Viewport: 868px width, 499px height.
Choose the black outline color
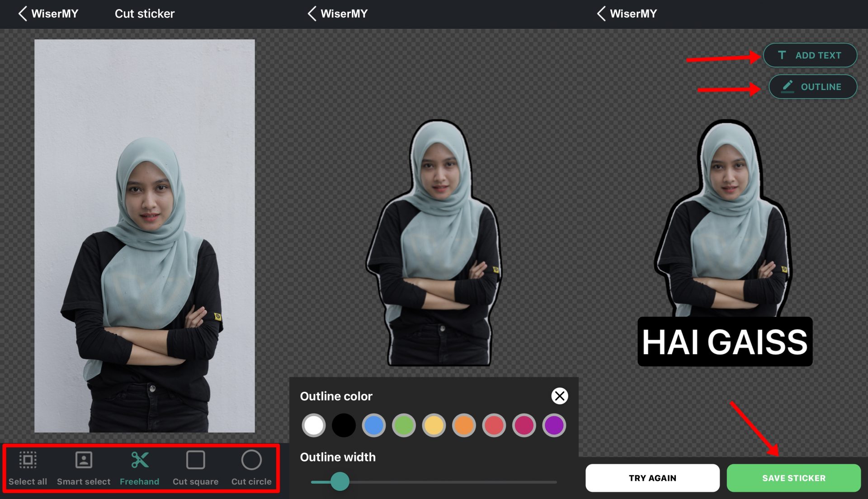coord(344,425)
